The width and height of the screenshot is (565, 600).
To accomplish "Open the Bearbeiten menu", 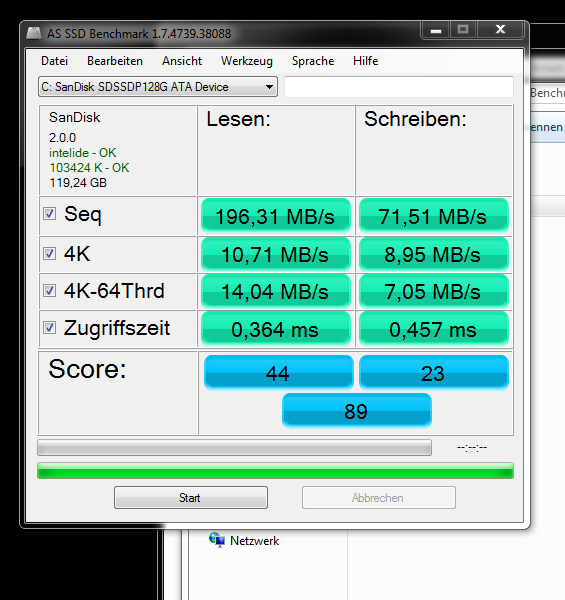I will point(115,61).
